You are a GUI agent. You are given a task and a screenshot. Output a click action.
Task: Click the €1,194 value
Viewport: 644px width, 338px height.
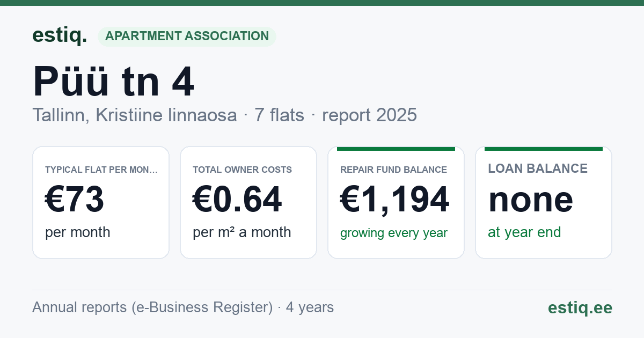395,200
